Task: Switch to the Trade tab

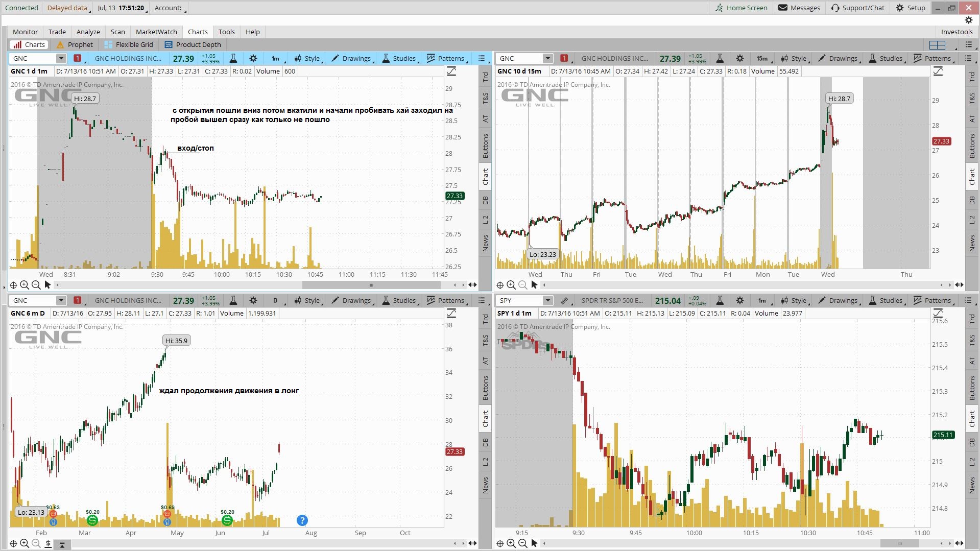Action: [57, 32]
